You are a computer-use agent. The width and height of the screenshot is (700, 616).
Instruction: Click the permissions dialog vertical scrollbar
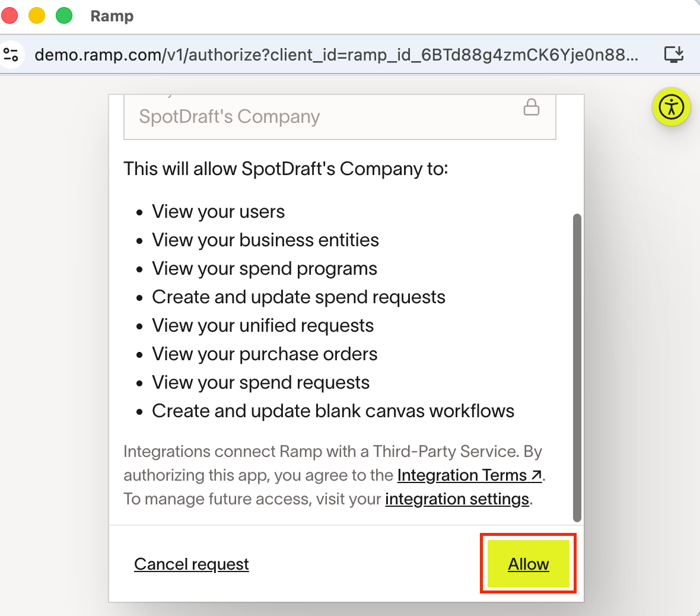tap(577, 368)
